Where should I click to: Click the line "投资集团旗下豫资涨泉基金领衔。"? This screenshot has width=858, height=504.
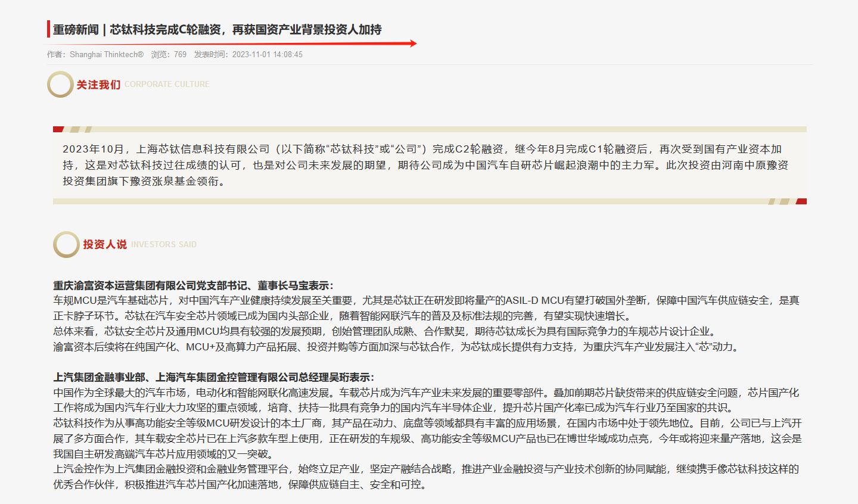click(x=146, y=181)
